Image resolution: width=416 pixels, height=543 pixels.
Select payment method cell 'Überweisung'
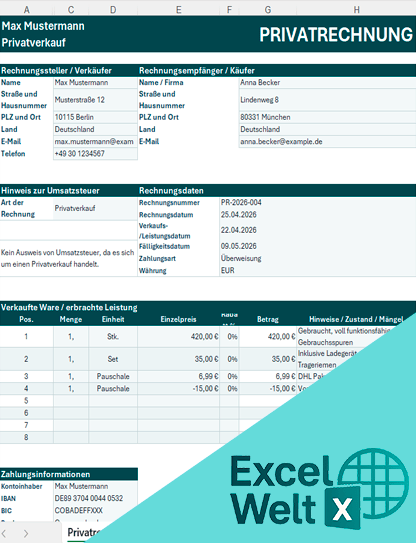(x=318, y=258)
